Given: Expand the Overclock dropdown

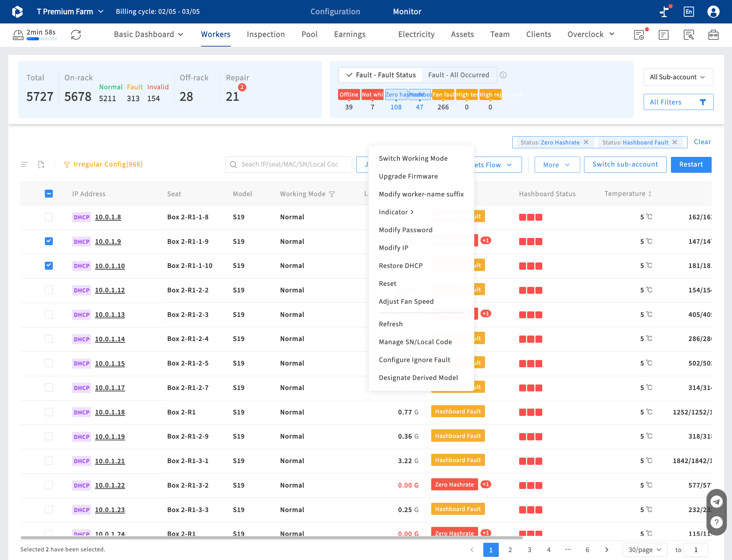Looking at the screenshot, I should (591, 34).
